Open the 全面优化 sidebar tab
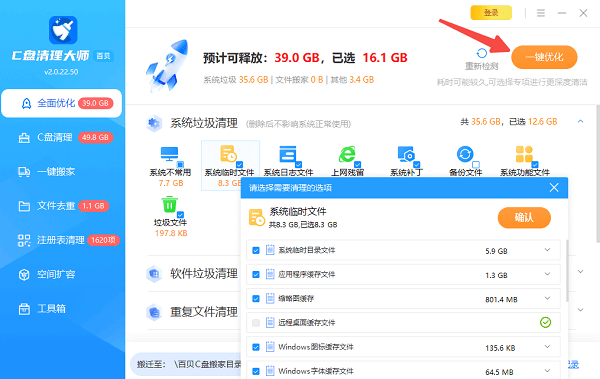Screen dimensions: 600x379 click(x=62, y=103)
